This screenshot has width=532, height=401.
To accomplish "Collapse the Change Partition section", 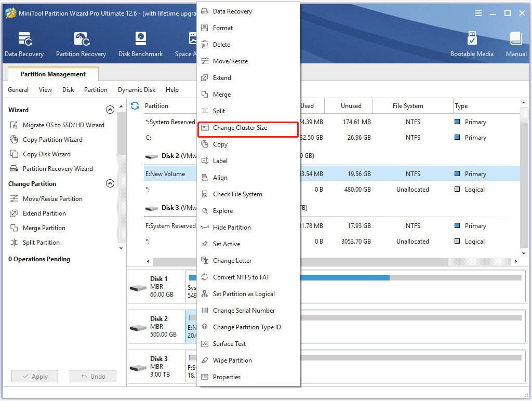I will tap(110, 183).
